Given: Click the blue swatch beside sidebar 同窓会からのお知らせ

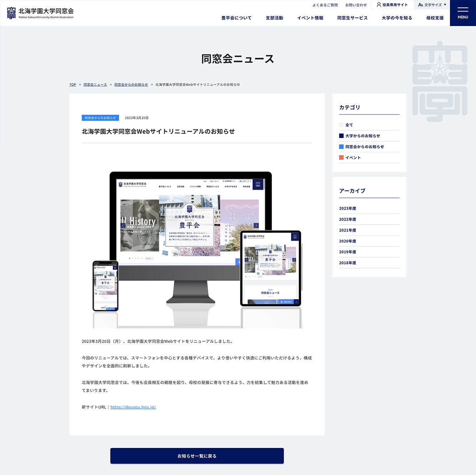Looking at the screenshot, I should [341, 147].
